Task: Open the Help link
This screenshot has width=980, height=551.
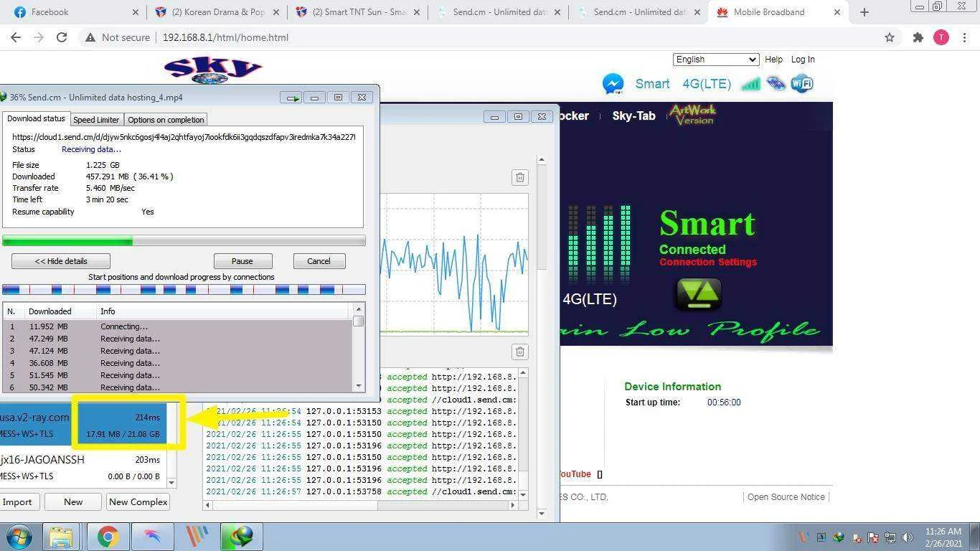Action: [x=773, y=60]
